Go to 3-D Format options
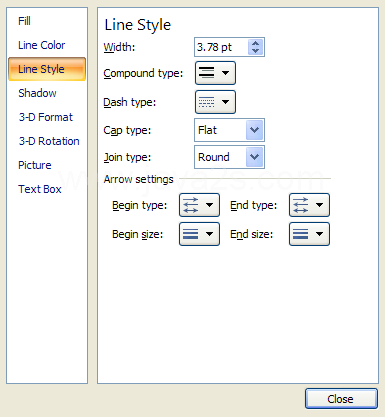 pyautogui.click(x=46, y=117)
